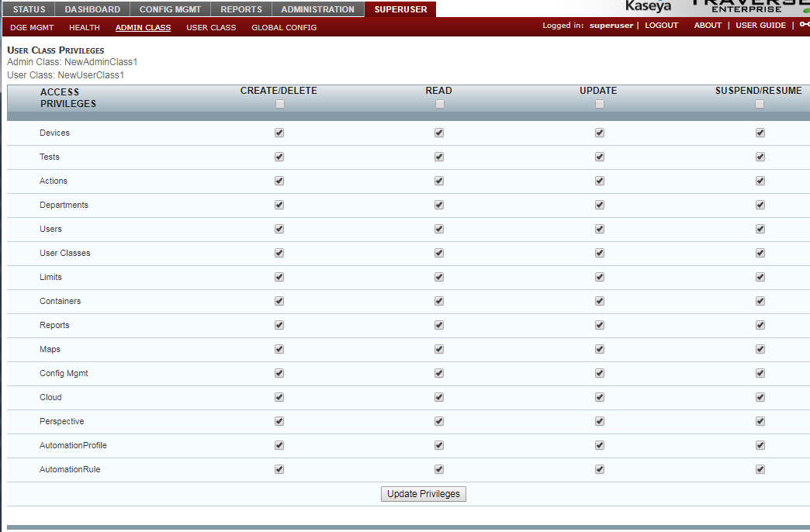Uncheck Suspend/Resume for Devices

pyautogui.click(x=760, y=133)
